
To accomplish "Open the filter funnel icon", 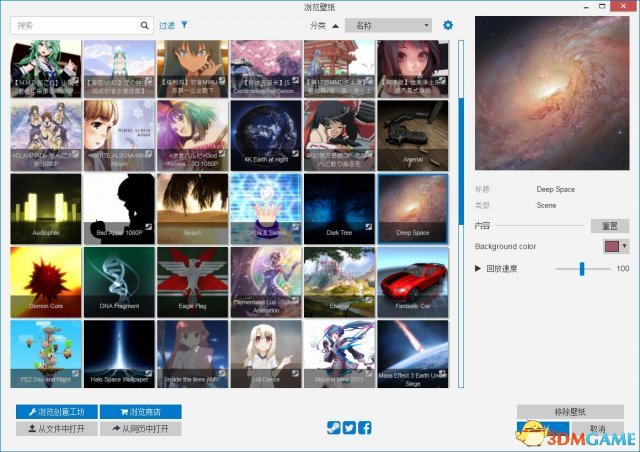I will coord(184,25).
